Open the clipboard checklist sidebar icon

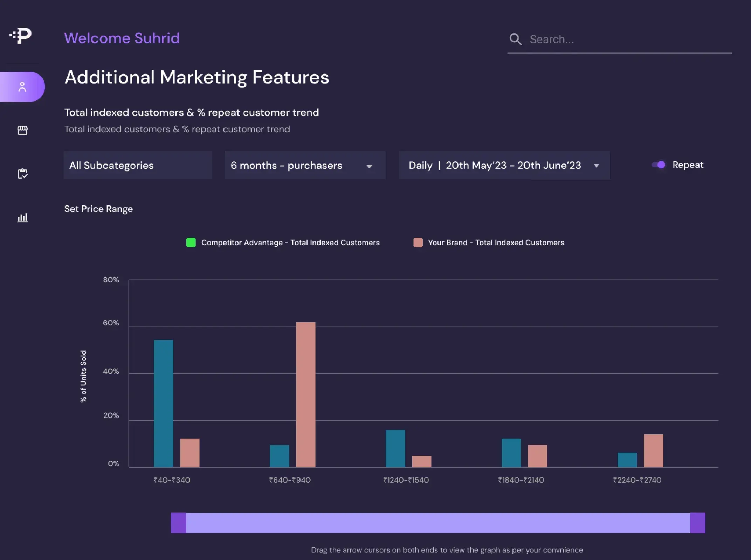(x=22, y=174)
